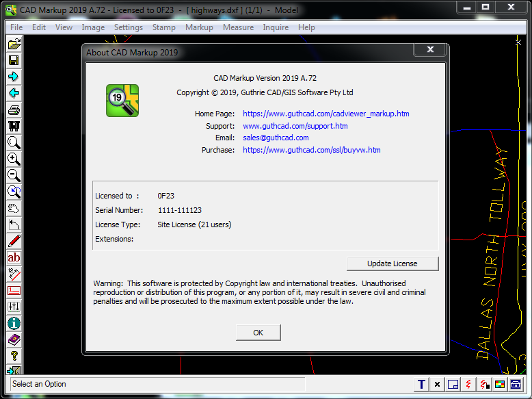
Task: Open the Help menu
Action: click(306, 27)
